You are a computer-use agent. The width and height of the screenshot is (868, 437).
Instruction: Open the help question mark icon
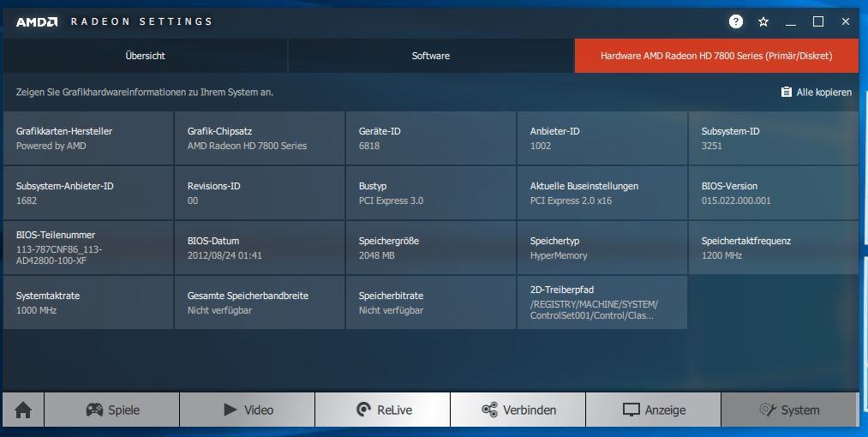736,21
